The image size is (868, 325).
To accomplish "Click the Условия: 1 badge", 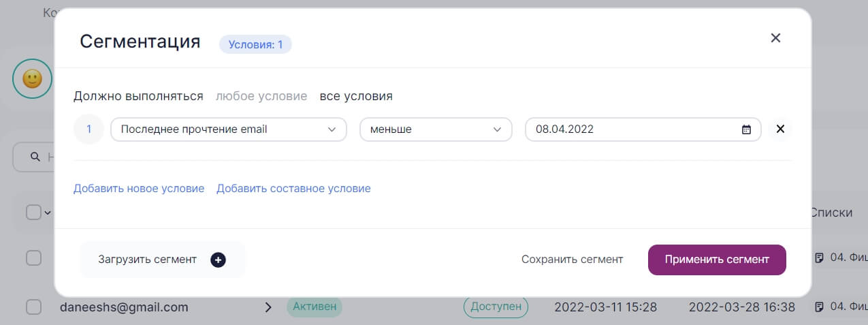I will [255, 45].
